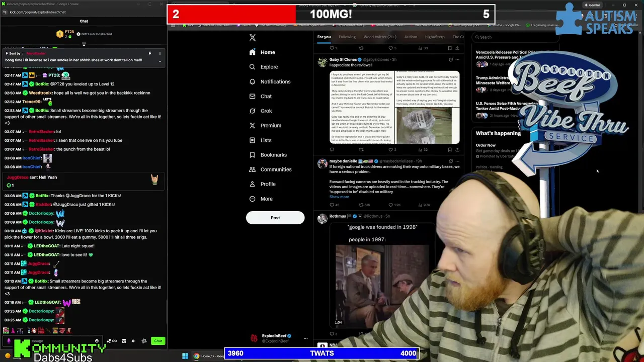Screen dimensions: 644x362
Task: Open more options on maybe danielle post
Action: point(457,161)
